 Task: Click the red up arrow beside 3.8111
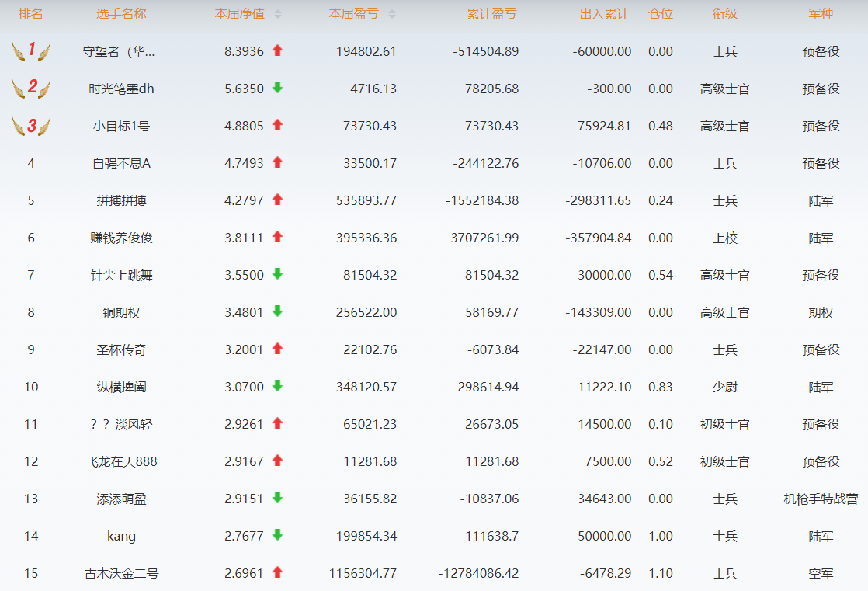[x=278, y=237]
